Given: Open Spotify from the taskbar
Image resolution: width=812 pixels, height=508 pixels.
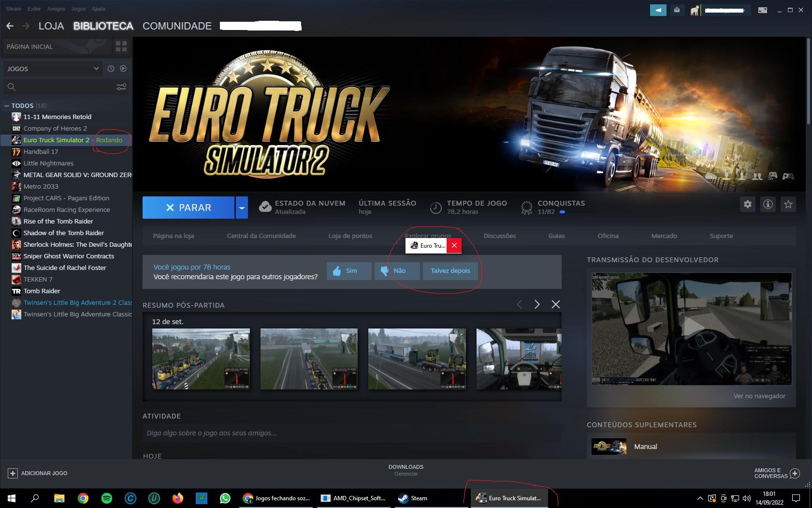Looking at the screenshot, I should tap(107, 498).
